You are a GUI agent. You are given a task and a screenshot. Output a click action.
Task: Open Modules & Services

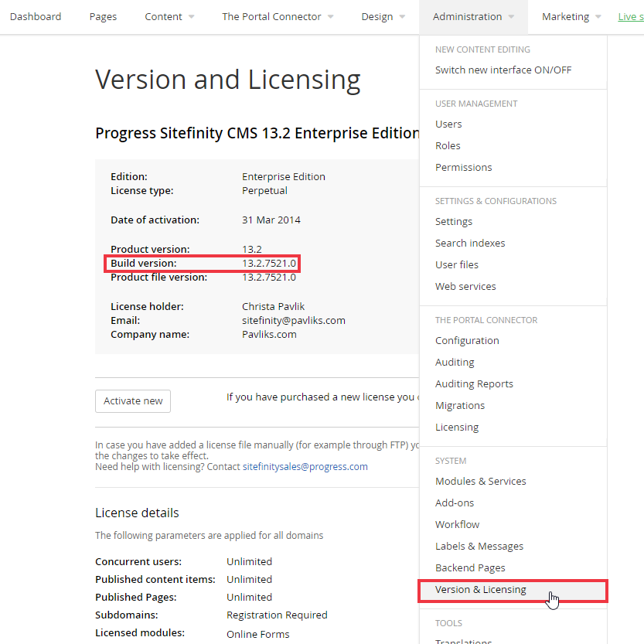click(481, 482)
